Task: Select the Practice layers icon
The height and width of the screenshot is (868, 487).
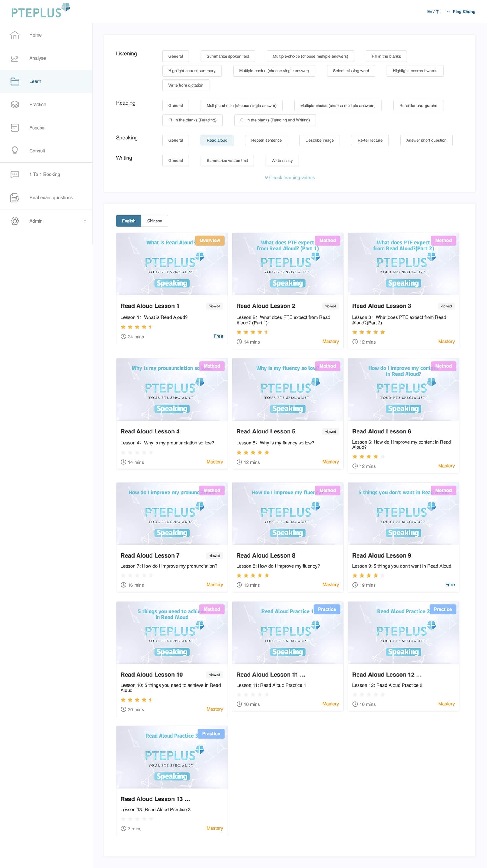Action: [x=14, y=104]
